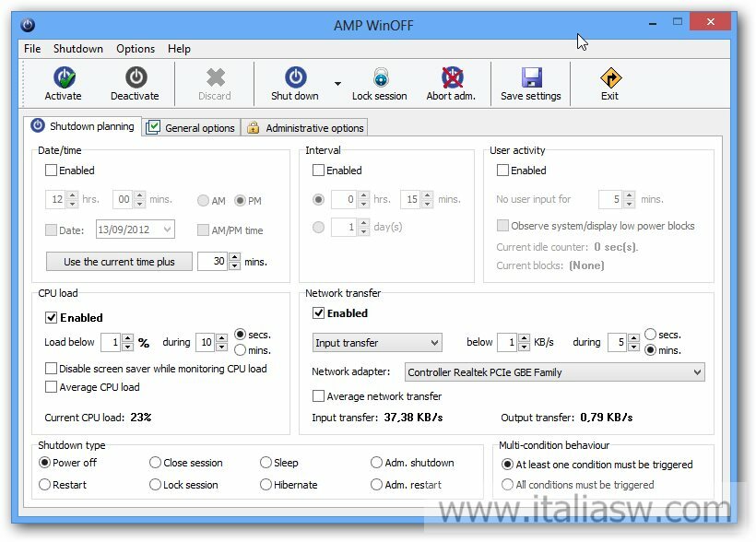This screenshot has height=542, width=756.
Task: Open the Date picker dropdown 13/09/2012
Action: [167, 229]
